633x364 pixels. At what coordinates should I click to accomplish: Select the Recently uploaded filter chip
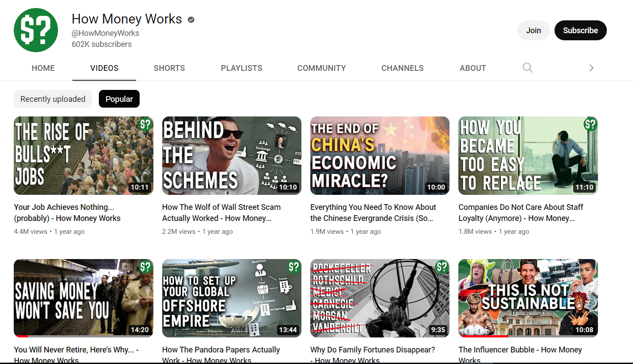[53, 99]
